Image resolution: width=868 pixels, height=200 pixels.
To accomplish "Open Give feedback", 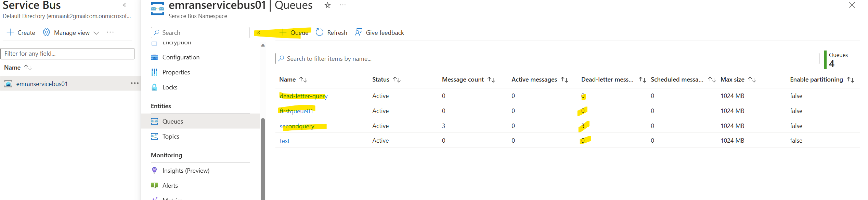I will pos(379,32).
